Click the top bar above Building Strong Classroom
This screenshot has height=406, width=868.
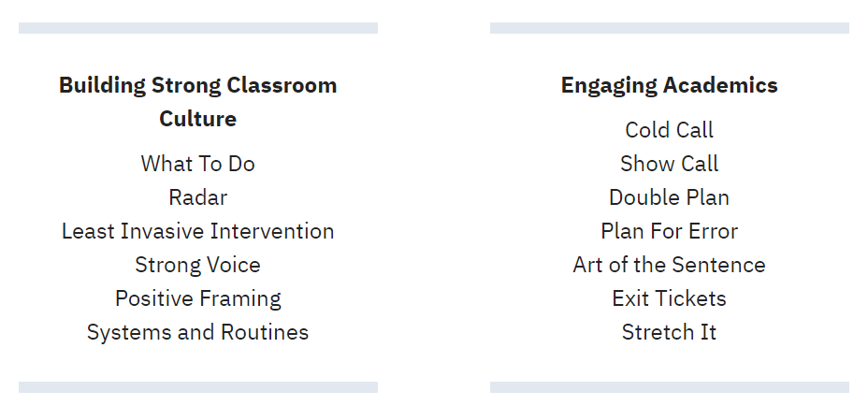198,28
